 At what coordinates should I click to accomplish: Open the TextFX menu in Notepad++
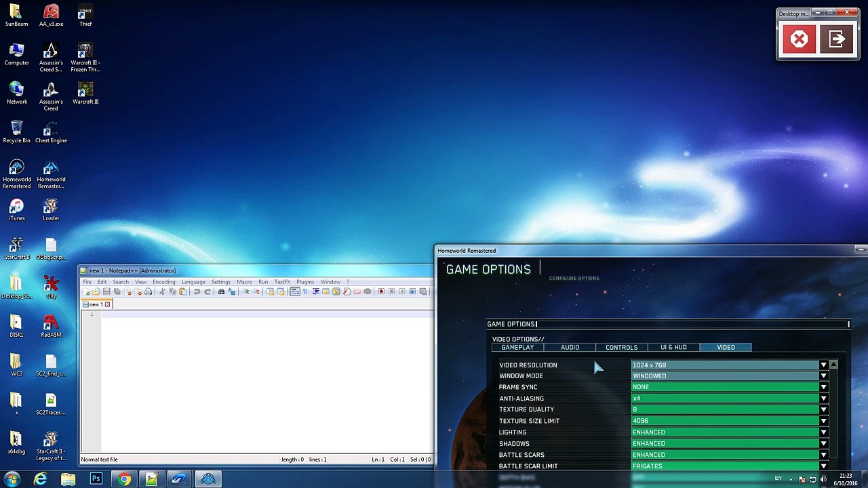(x=282, y=282)
